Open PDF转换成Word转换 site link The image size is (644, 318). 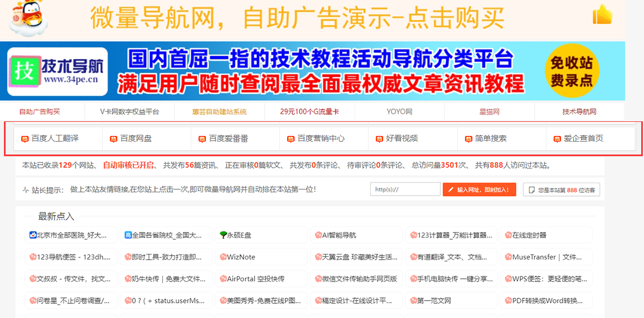click(x=546, y=301)
